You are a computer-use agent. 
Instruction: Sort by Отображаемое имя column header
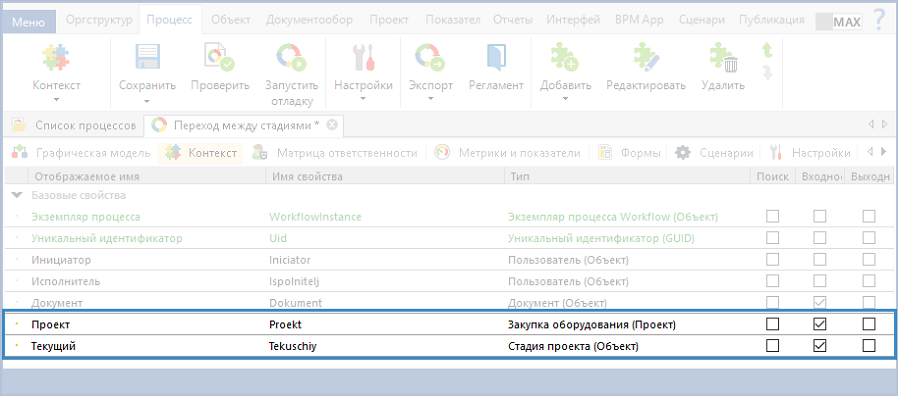click(x=147, y=177)
